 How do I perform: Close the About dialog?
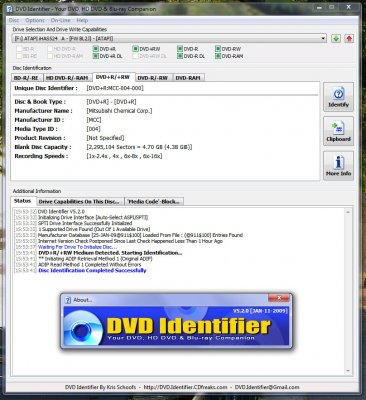point(279,298)
